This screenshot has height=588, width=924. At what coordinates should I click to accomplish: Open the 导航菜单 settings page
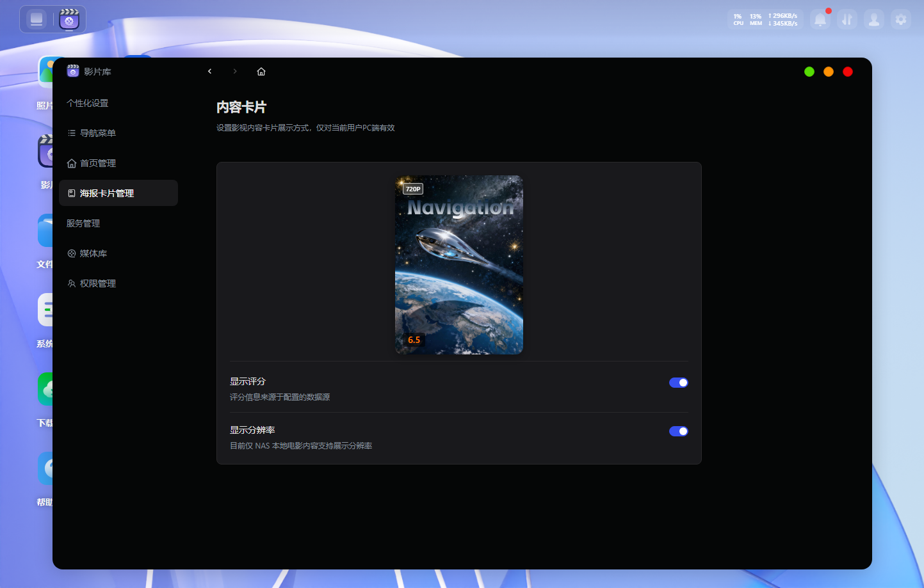(x=118, y=133)
